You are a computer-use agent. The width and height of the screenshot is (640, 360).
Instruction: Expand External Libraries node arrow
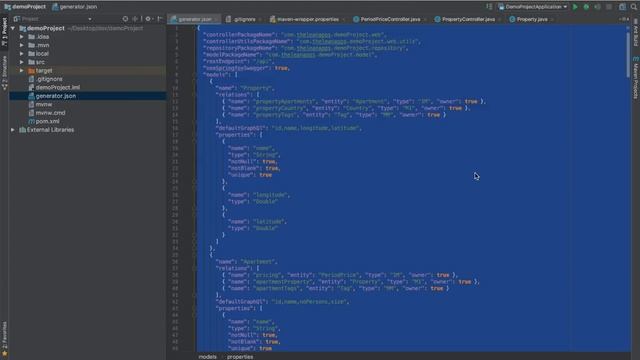point(13,130)
